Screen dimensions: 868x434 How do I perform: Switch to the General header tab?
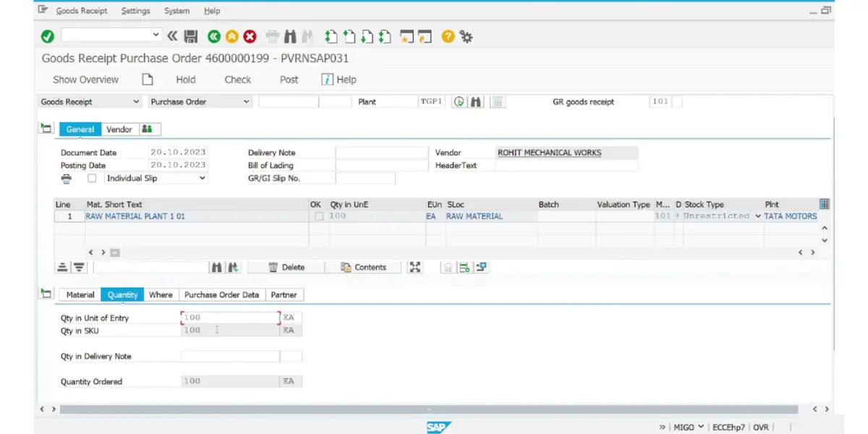point(80,129)
